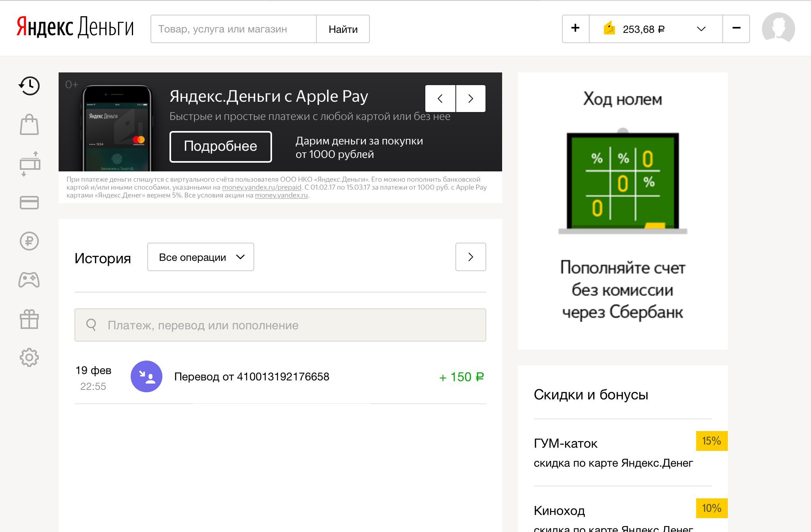Click the plus top-up button
The image size is (811, 532).
(x=576, y=28)
